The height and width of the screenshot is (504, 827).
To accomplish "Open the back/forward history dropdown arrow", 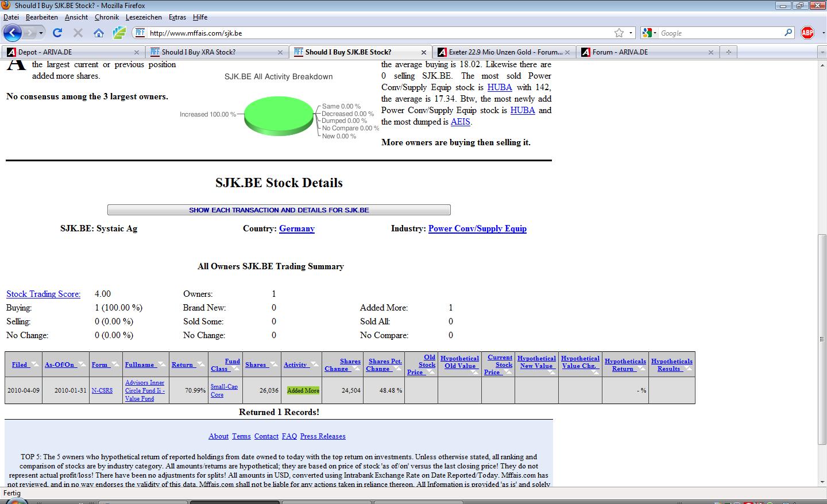I will [41, 33].
